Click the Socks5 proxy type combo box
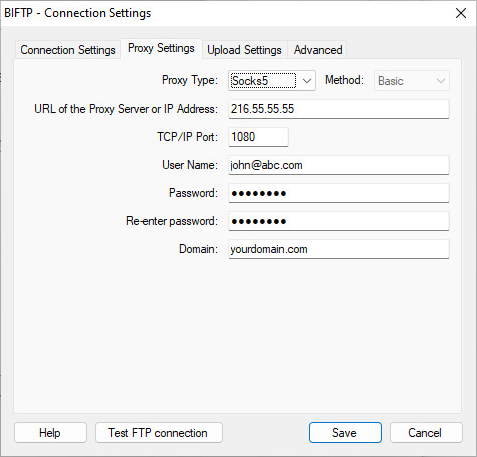Screen dimensions: 477x457 (272, 81)
